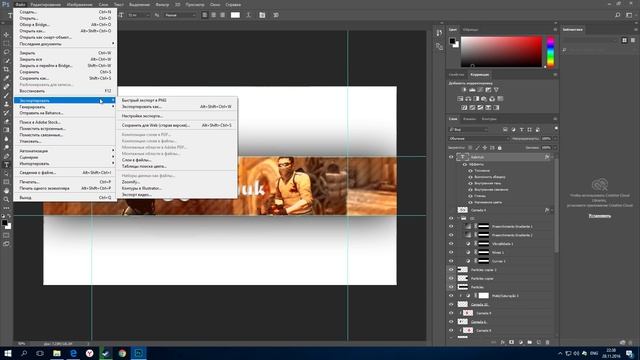
Task: Click the delete layer trash icon
Action: pos(547,342)
